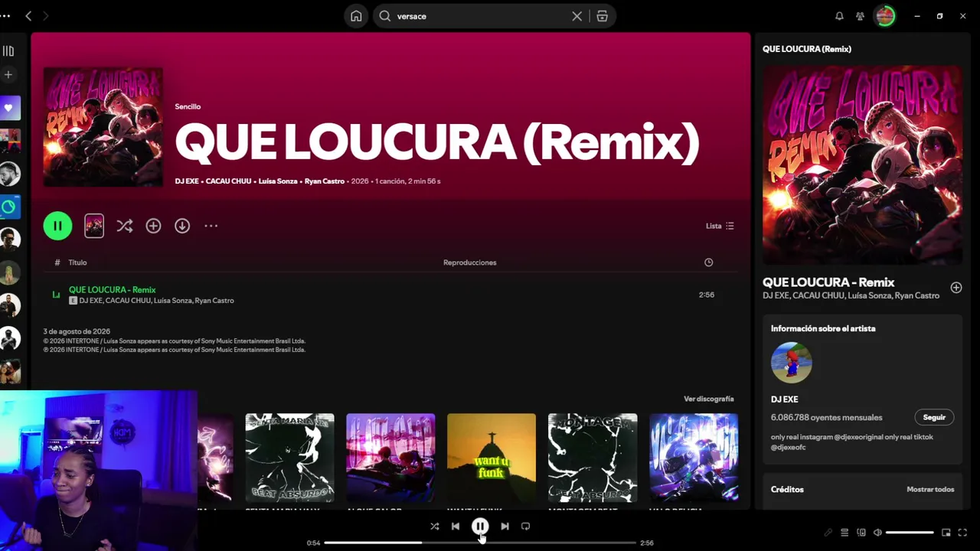Show lyrics with the microphone icon
The image size is (980, 551).
828,533
